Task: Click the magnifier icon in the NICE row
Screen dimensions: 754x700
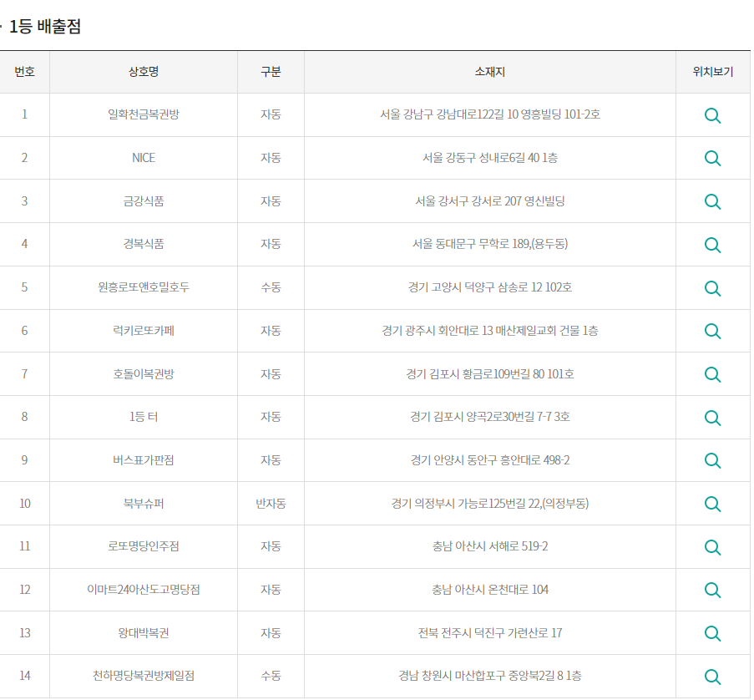Action: pos(712,158)
